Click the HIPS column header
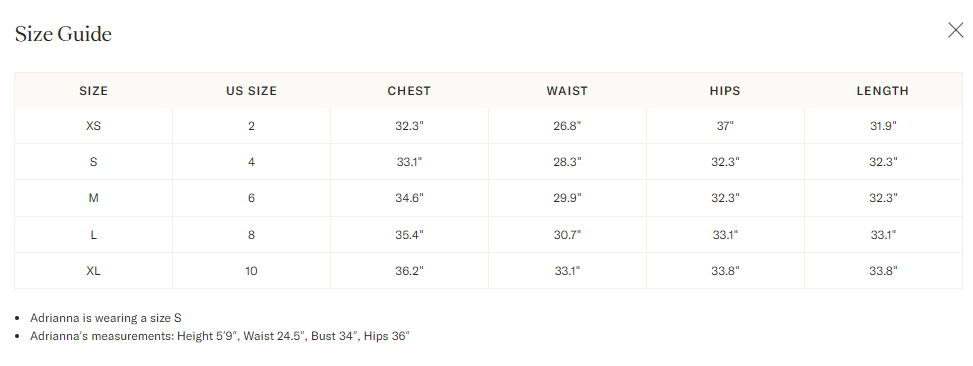This screenshot has height=366, width=973. click(x=725, y=91)
